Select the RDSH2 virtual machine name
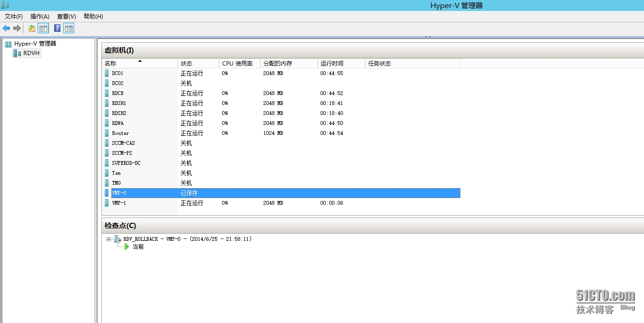This screenshot has height=323, width=644. 119,113
